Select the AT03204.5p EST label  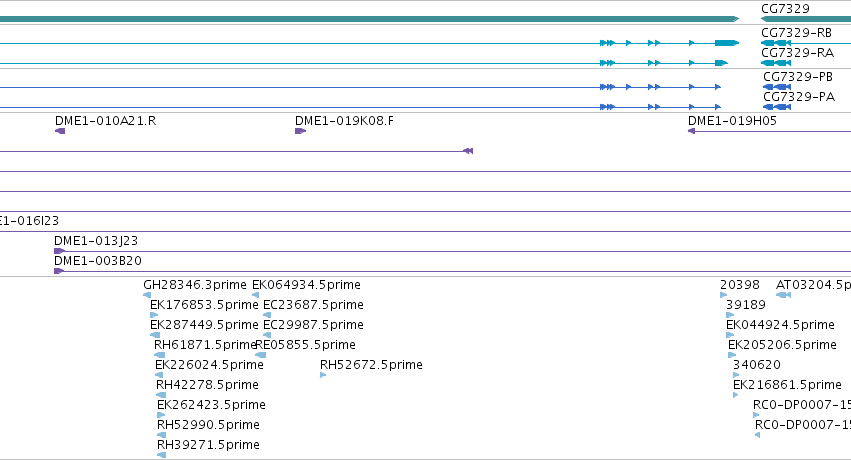coord(814,285)
